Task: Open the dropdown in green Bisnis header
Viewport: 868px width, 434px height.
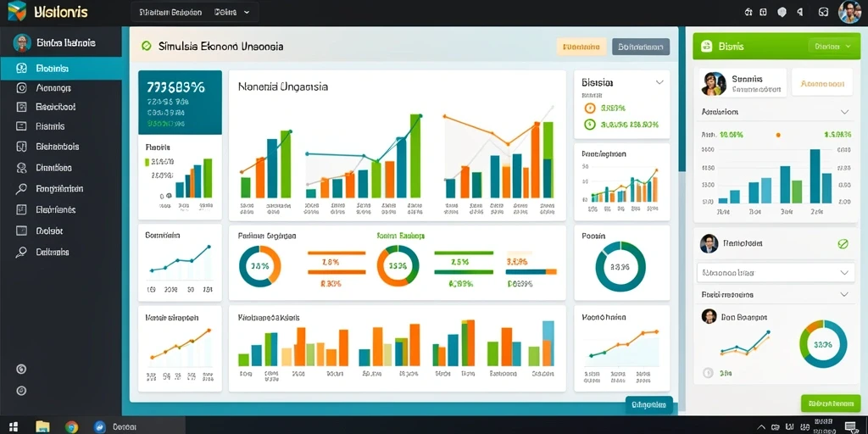Action: coord(832,47)
